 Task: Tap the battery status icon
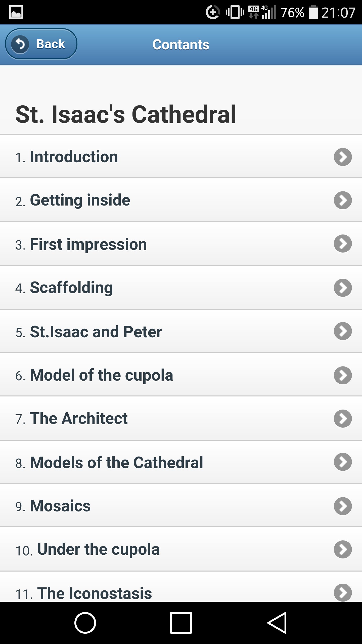click(313, 12)
